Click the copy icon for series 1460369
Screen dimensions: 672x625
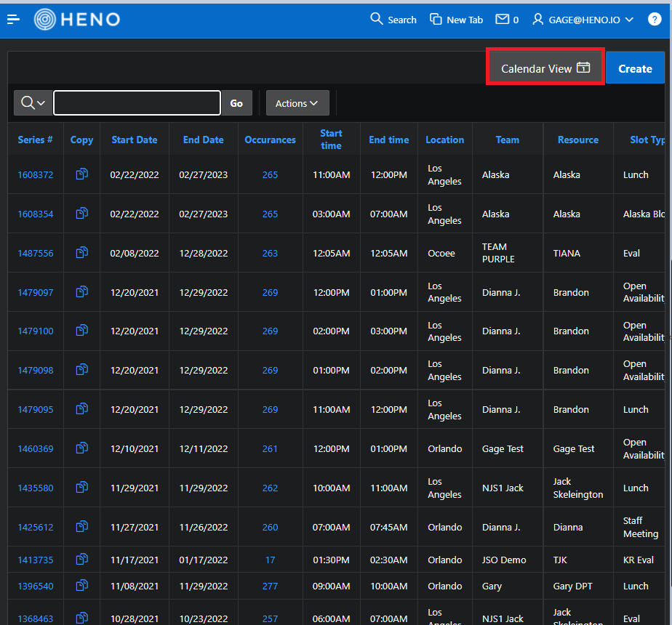[81, 448]
